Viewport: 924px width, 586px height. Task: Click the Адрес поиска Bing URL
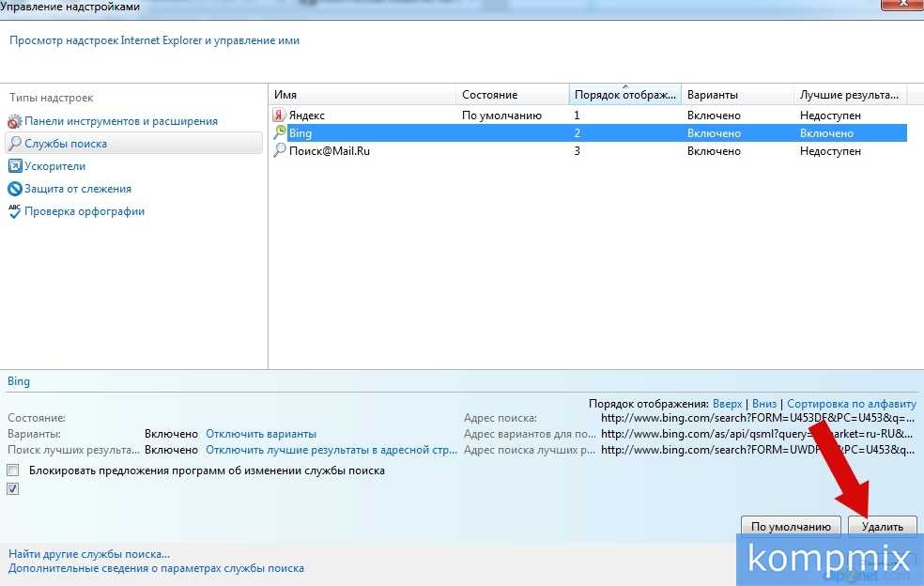click(x=758, y=418)
